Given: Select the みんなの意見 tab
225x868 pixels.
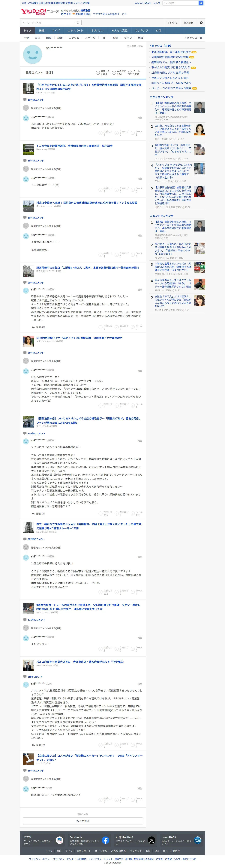Looking at the screenshot, I should (119, 31).
